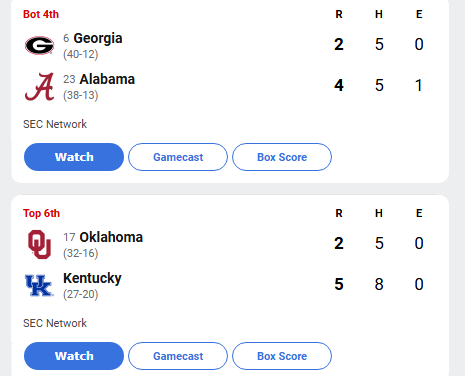Click the Alabama Crimson Tide logo

click(39, 87)
